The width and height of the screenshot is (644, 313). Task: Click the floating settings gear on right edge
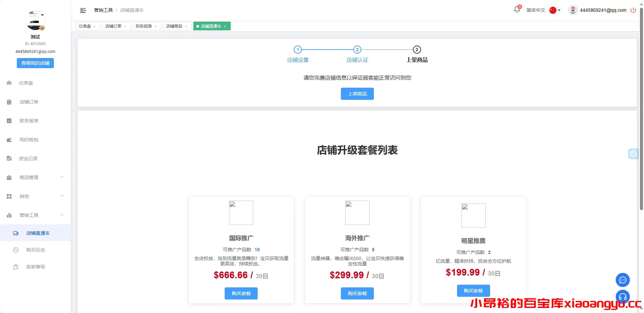pos(634,154)
